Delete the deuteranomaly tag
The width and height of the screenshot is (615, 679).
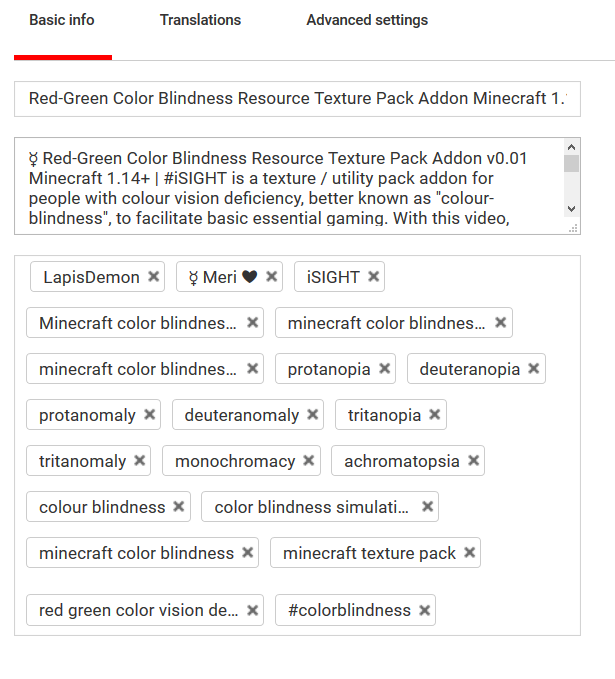click(313, 414)
